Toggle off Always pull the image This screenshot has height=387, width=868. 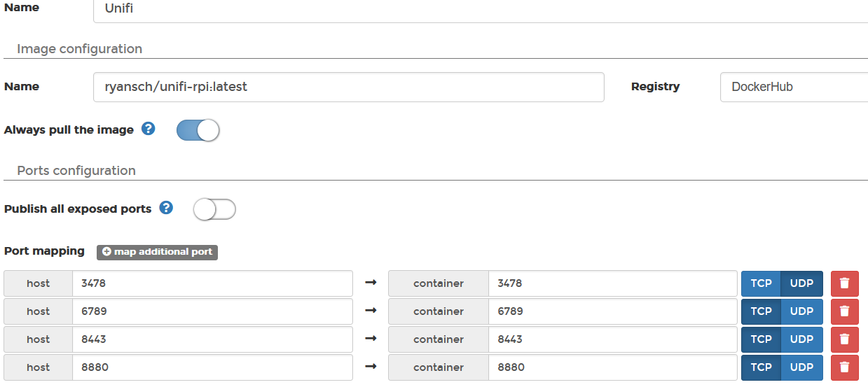click(x=198, y=130)
